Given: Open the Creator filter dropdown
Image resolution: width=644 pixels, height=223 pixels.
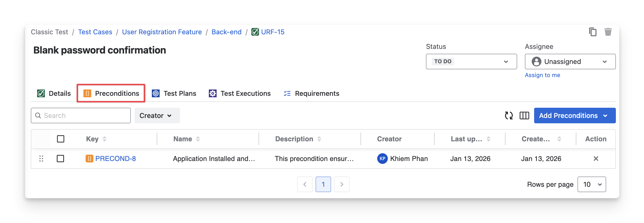Looking at the screenshot, I should coord(157,116).
